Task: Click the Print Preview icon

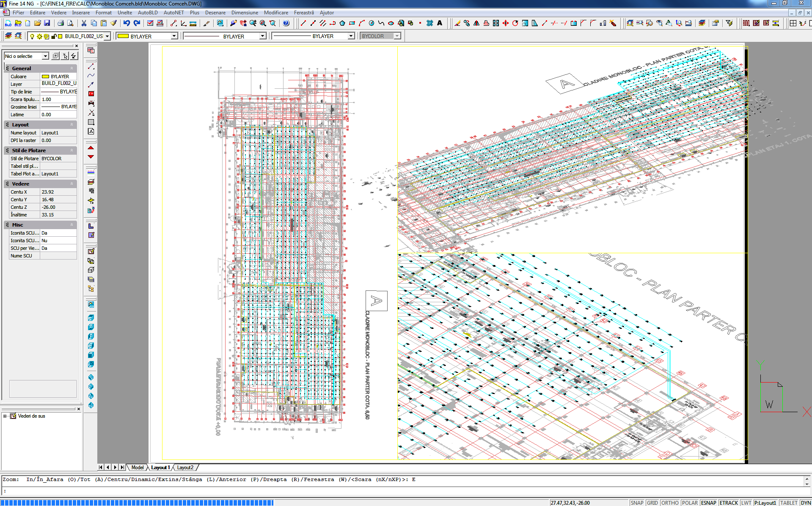Action: pos(70,23)
